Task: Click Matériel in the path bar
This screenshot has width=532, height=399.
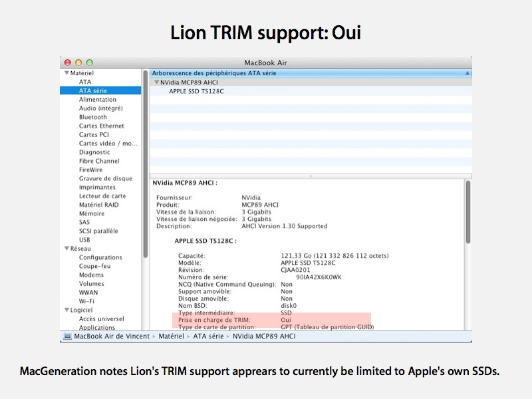Action: (x=172, y=336)
